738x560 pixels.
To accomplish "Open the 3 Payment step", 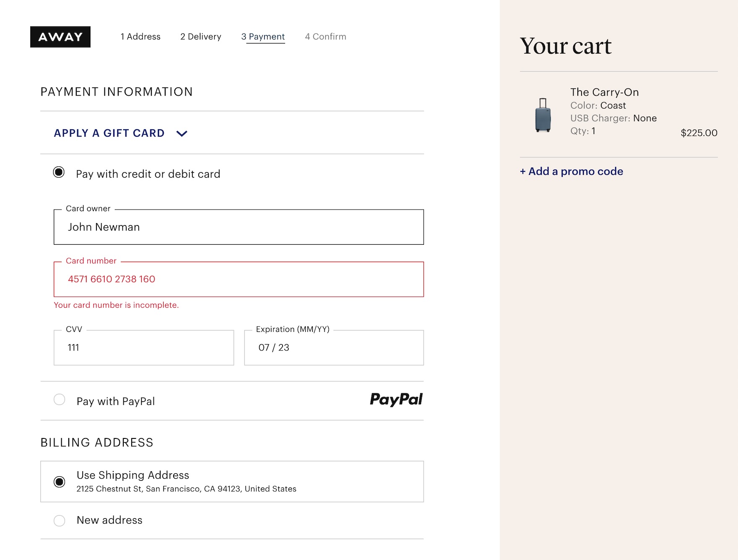I will 263,37.
